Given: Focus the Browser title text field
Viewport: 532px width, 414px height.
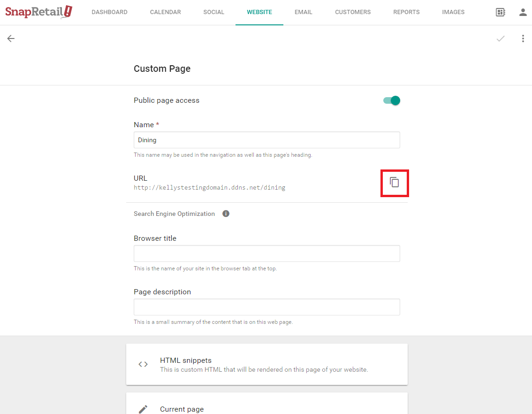Looking at the screenshot, I should 266,253.
